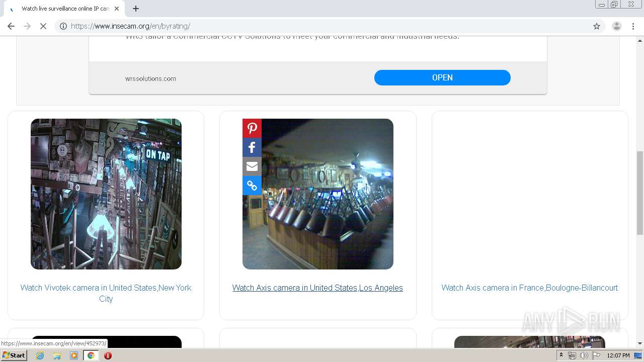644x362 pixels.
Task: Open a new browser tab
Action: (x=136, y=9)
